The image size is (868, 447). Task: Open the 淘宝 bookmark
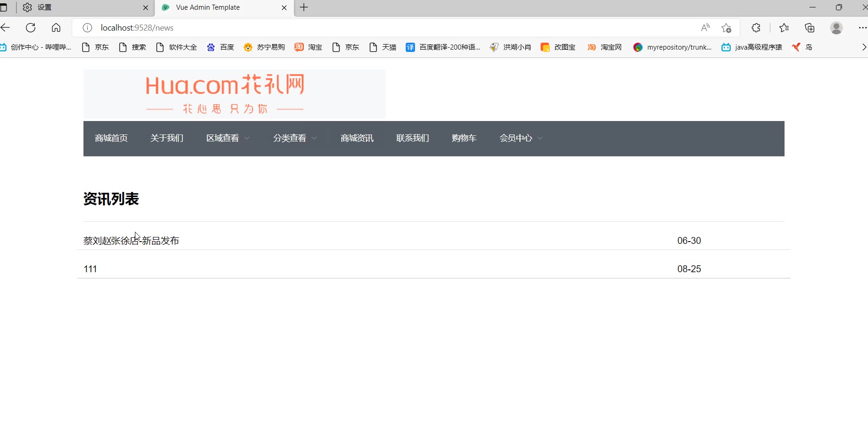point(308,47)
